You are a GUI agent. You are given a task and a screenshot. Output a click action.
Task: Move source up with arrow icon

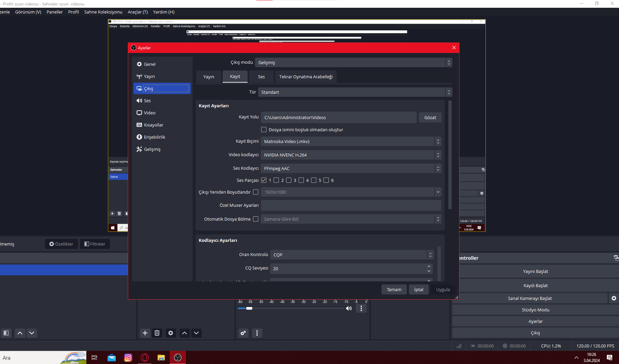click(x=185, y=333)
